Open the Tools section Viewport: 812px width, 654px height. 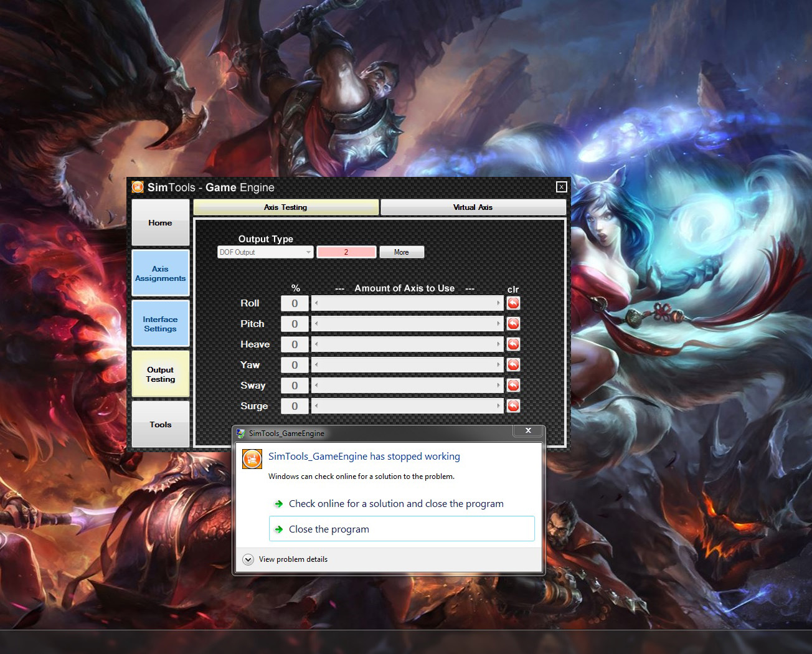[160, 424]
